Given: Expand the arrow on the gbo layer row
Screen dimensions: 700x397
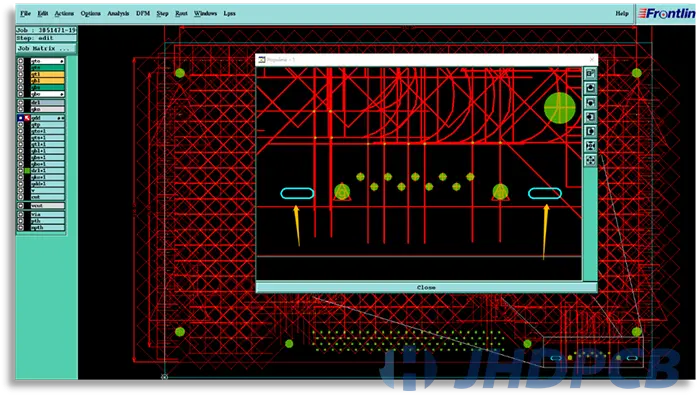Looking at the screenshot, I should tap(62, 94).
